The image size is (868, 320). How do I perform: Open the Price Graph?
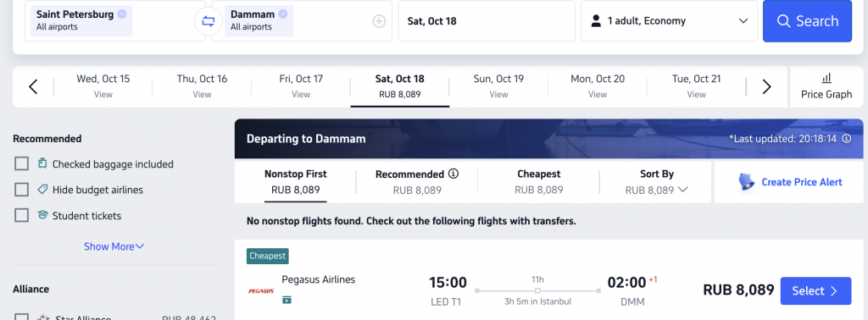pos(826,86)
